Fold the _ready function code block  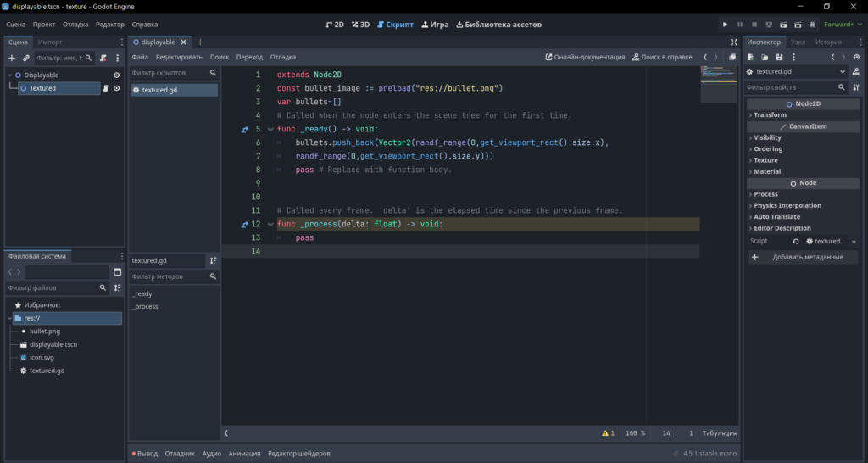(270, 129)
